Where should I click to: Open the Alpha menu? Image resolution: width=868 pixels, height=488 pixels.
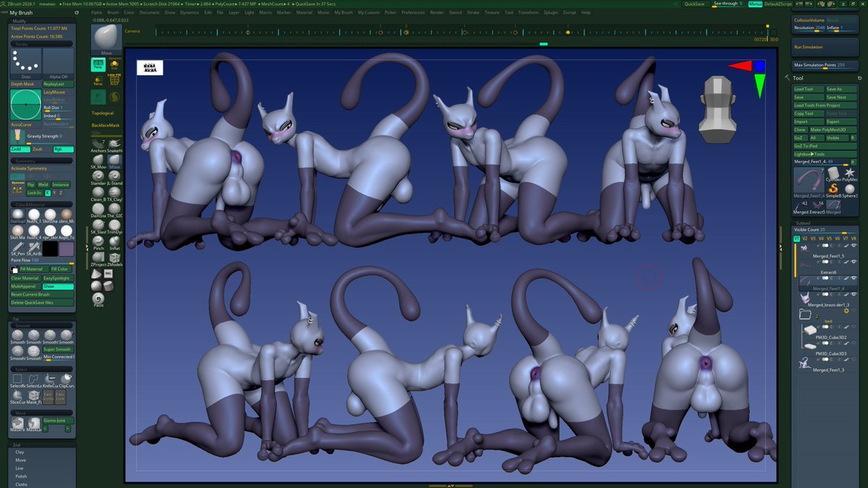click(x=96, y=12)
